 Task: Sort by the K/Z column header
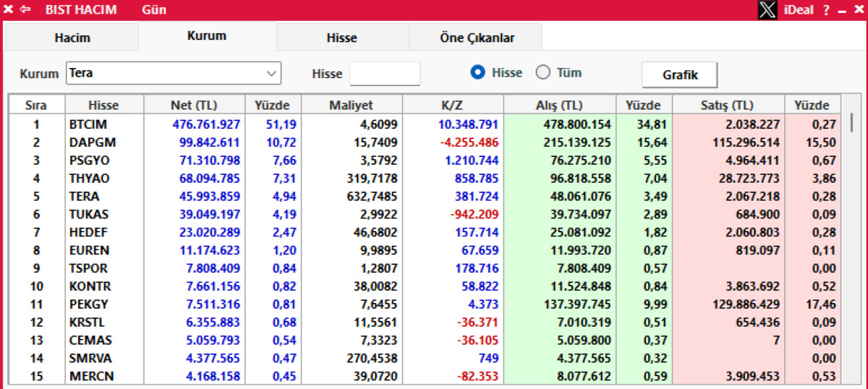click(452, 106)
